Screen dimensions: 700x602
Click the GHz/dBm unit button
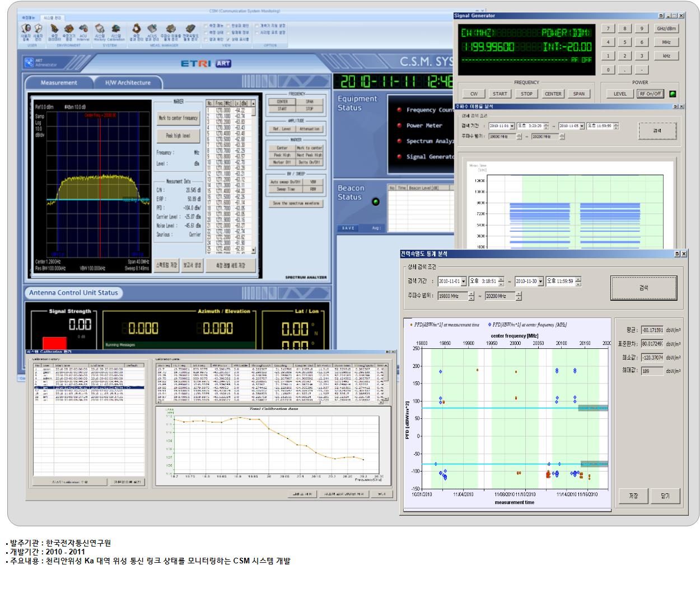click(x=666, y=29)
